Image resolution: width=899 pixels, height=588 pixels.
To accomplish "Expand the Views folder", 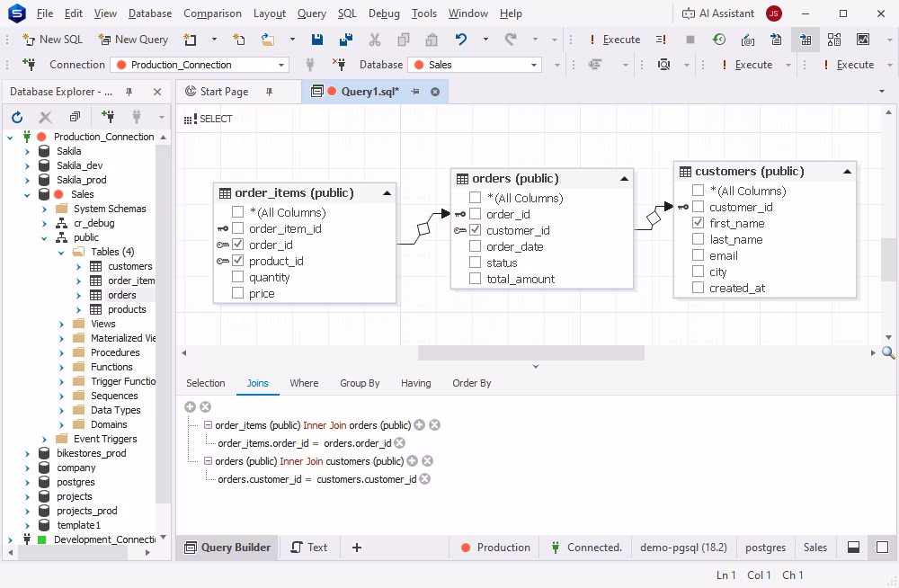I will click(x=61, y=324).
